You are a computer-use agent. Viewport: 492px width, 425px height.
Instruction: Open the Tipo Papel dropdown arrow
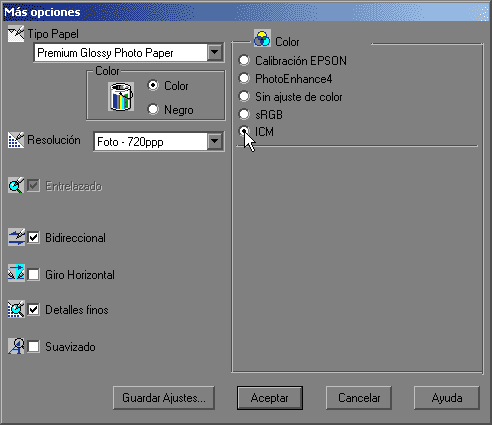[215, 52]
